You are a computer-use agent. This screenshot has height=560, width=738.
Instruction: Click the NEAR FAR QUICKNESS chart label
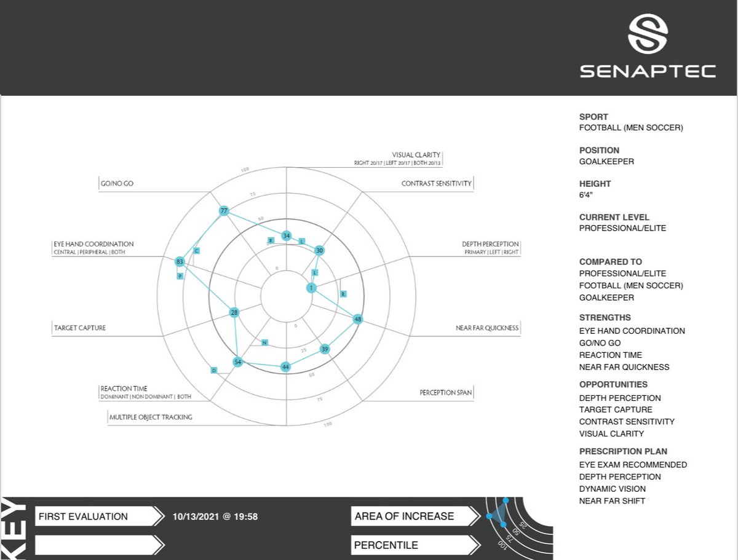[x=487, y=328]
